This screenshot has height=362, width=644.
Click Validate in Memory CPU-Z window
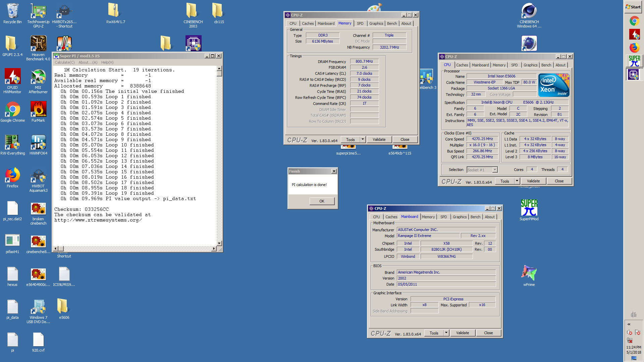(x=379, y=139)
